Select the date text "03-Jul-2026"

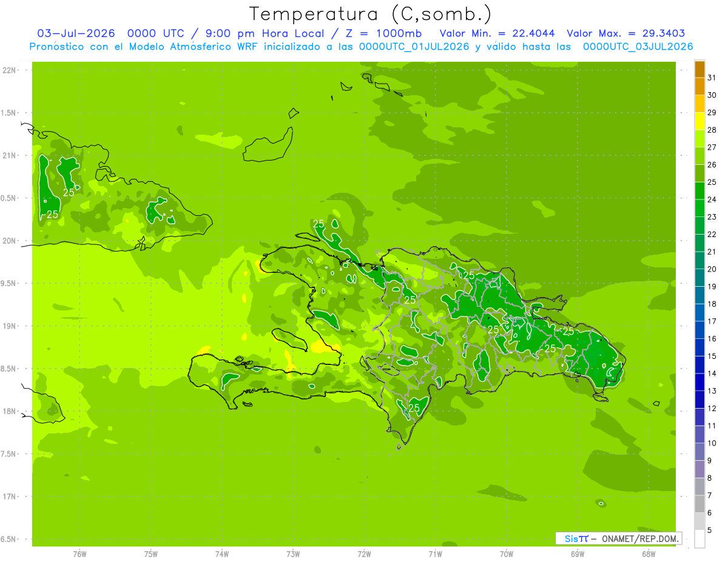[x=76, y=33]
